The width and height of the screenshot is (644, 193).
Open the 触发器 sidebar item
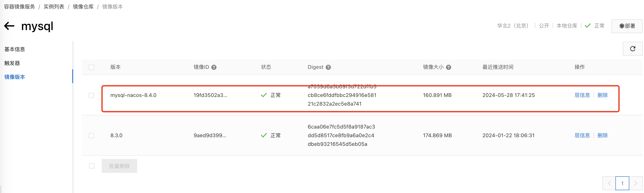[12, 63]
